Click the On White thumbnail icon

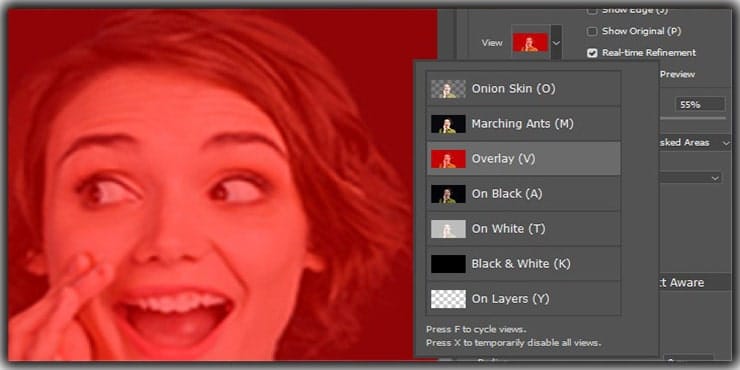(448, 228)
